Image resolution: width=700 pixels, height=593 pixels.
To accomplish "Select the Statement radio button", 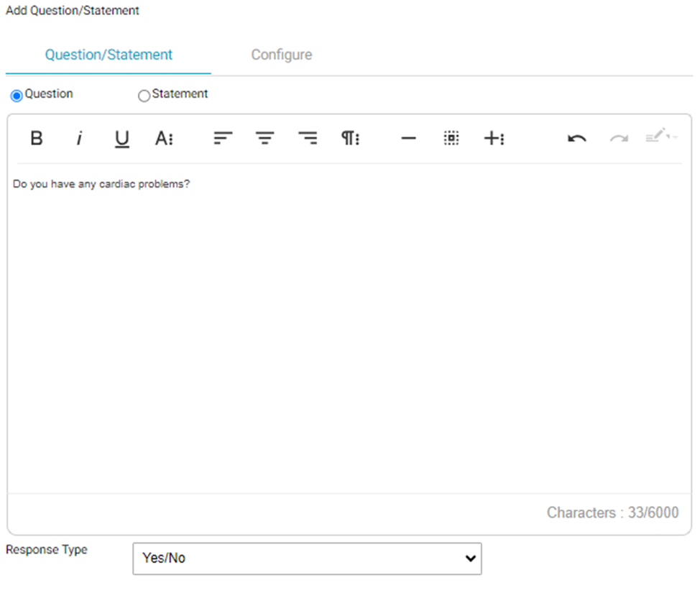I will point(144,96).
